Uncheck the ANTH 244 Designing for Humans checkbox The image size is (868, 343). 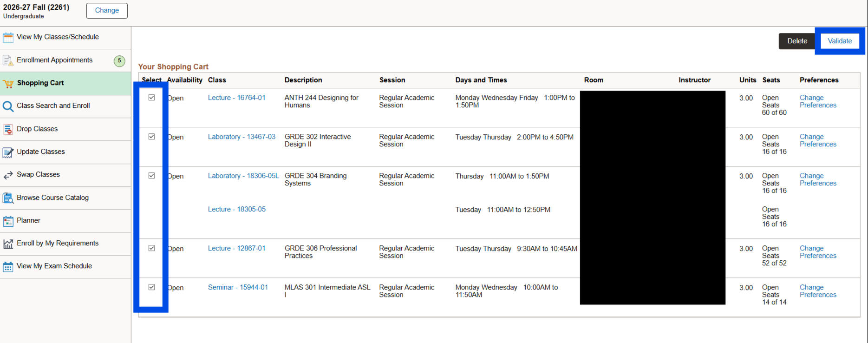point(151,98)
